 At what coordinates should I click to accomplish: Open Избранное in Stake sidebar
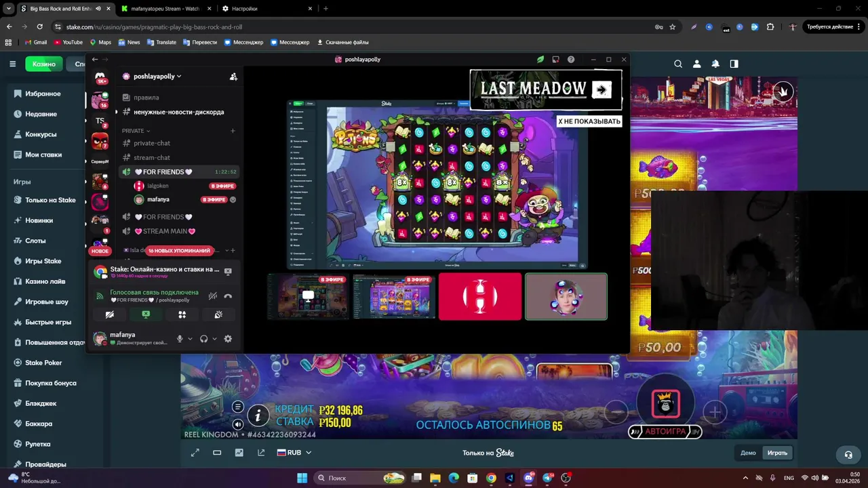point(43,94)
